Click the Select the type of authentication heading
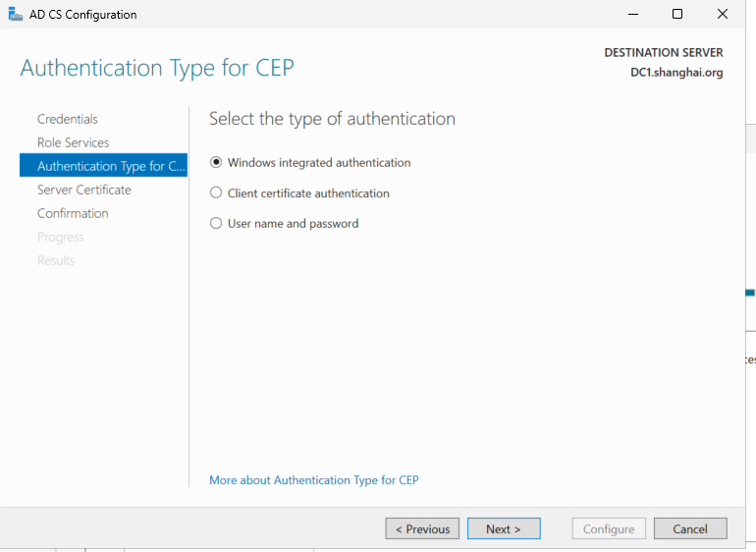The height and width of the screenshot is (552, 756). (x=332, y=119)
